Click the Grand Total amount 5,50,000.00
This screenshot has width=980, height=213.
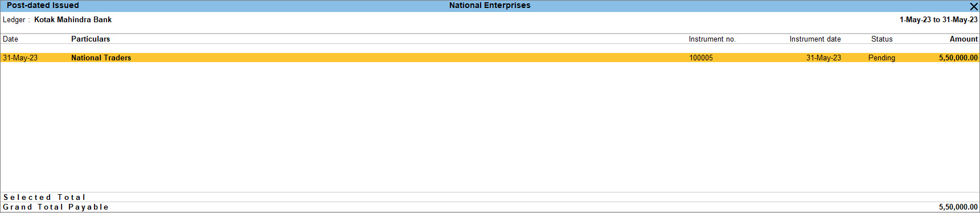pyautogui.click(x=958, y=207)
